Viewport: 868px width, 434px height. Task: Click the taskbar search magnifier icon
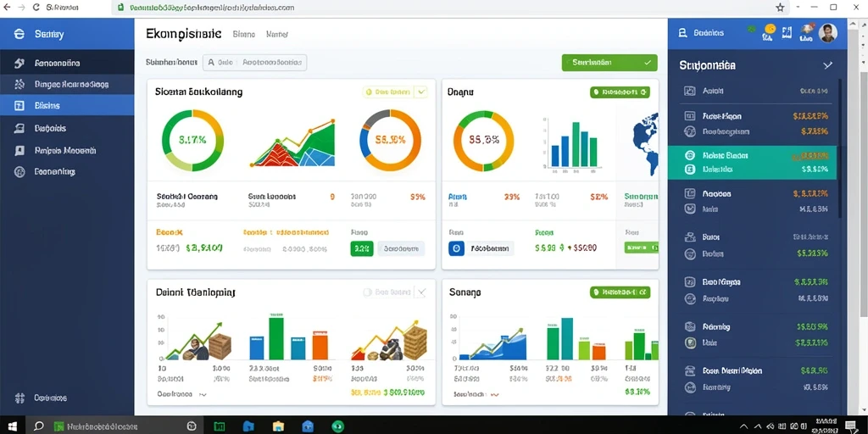click(x=39, y=426)
